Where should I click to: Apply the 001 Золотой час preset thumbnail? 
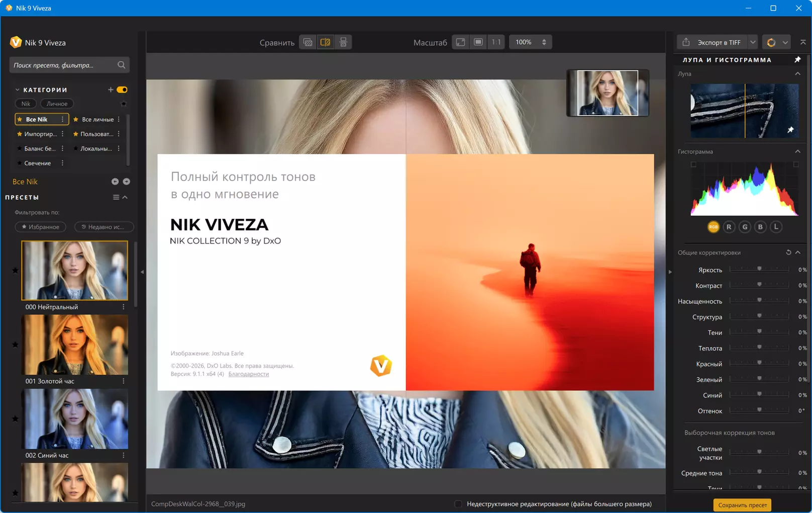[74, 345]
